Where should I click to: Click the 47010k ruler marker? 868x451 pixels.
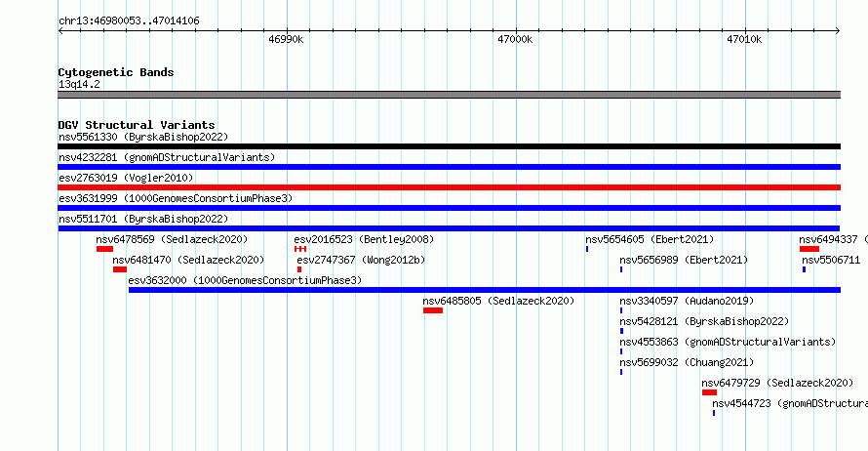pyautogui.click(x=744, y=39)
